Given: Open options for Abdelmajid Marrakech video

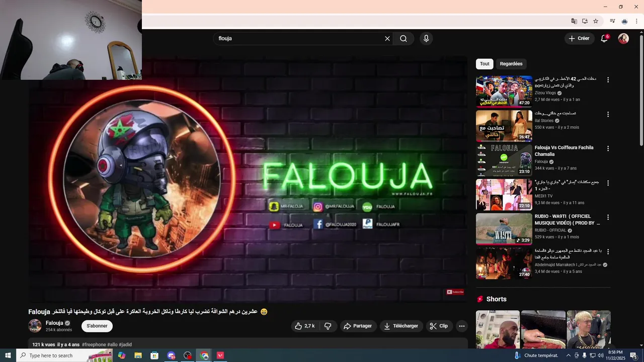Looking at the screenshot, I should [x=608, y=251].
